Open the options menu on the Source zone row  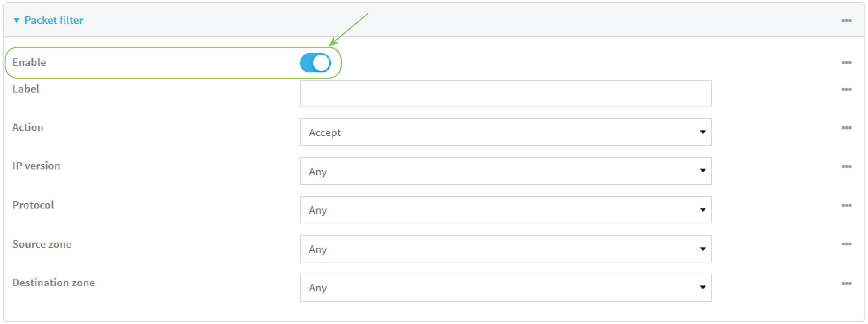point(847,244)
